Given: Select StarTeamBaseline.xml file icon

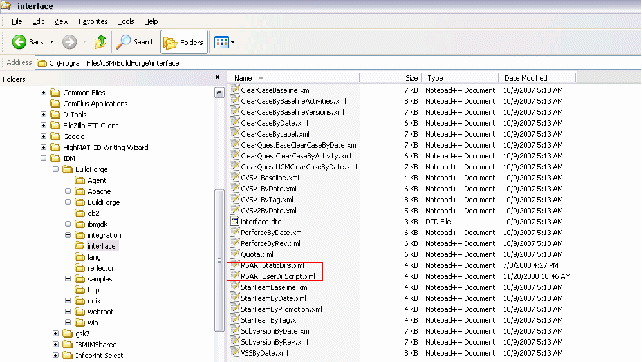Looking at the screenshot, I should [x=235, y=287].
